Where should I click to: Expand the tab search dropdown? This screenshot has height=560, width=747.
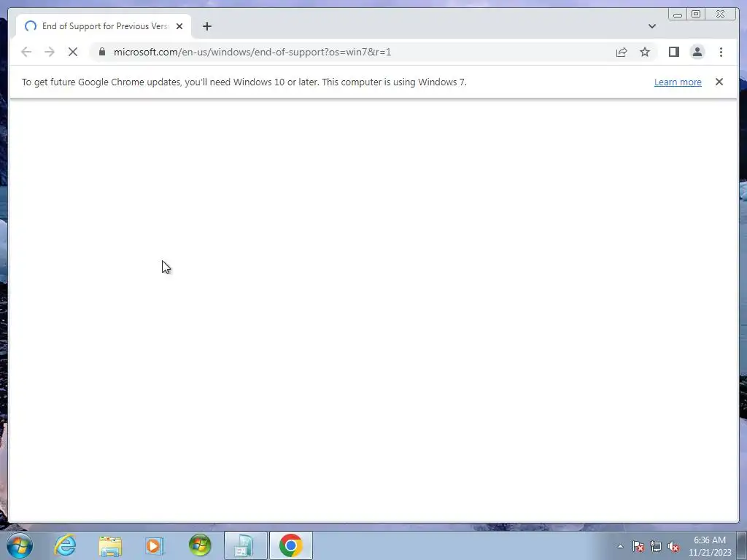(651, 26)
